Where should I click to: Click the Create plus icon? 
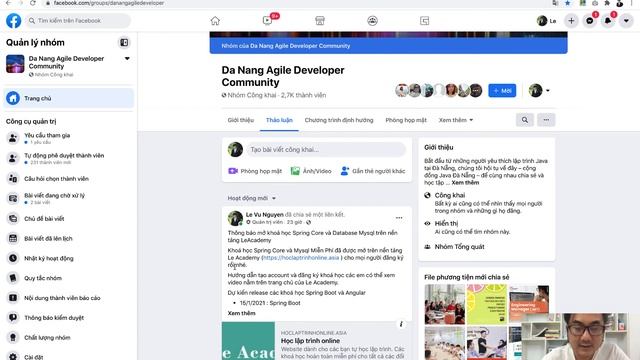click(571, 21)
